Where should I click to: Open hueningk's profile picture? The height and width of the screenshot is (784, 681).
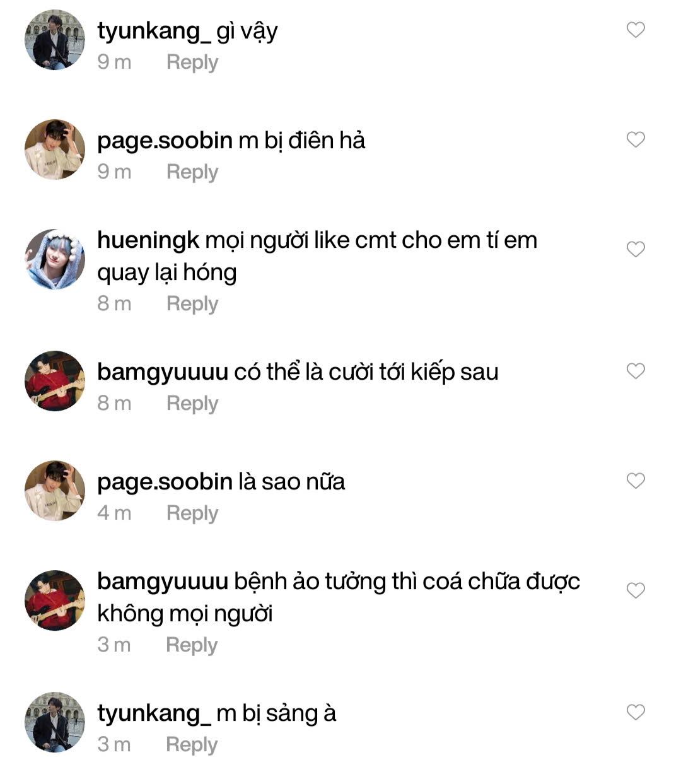[x=55, y=259]
